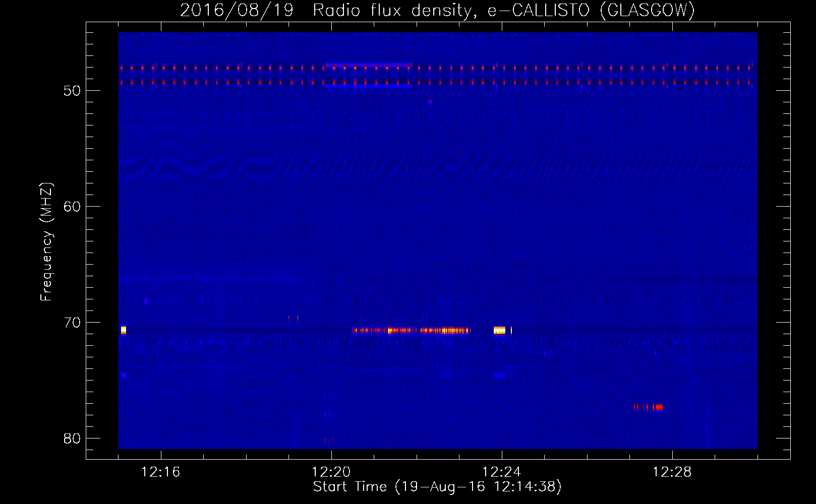Click the 70 frequency tick label

click(x=72, y=323)
